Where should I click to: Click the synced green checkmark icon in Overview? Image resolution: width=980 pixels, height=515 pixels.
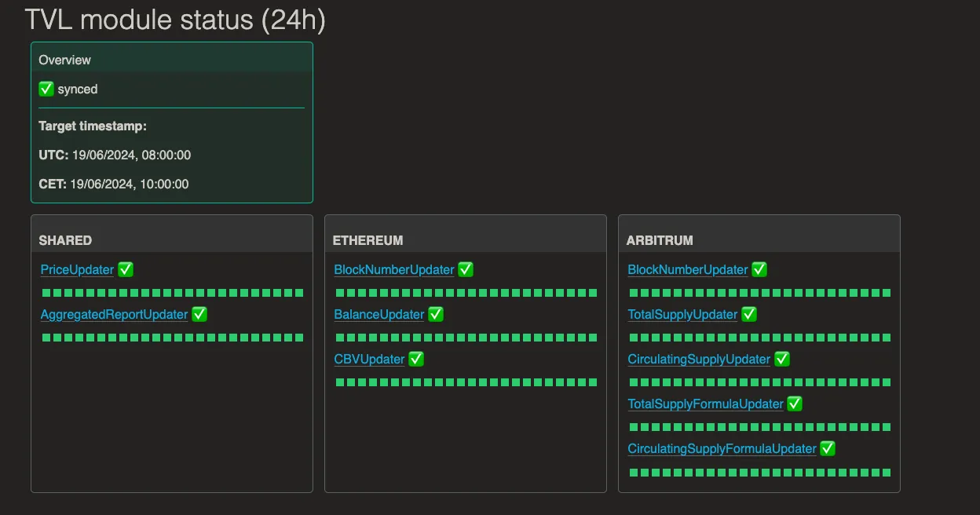[x=46, y=89]
